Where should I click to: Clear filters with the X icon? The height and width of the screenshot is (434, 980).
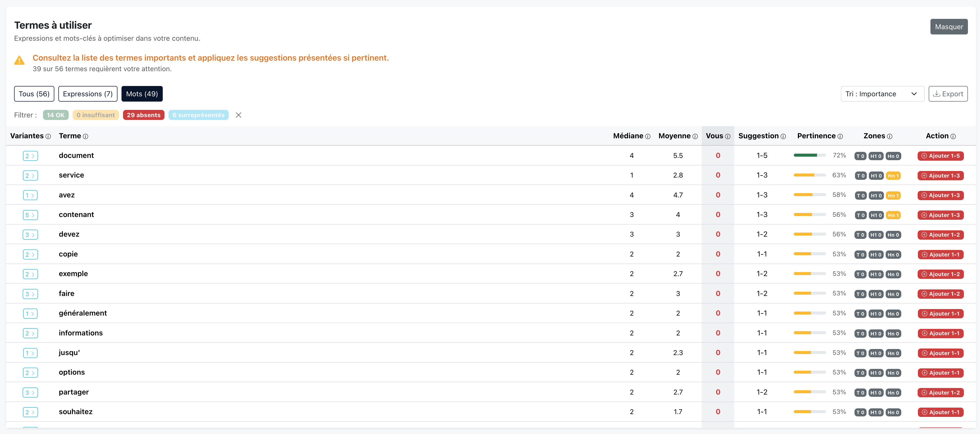pyautogui.click(x=238, y=115)
